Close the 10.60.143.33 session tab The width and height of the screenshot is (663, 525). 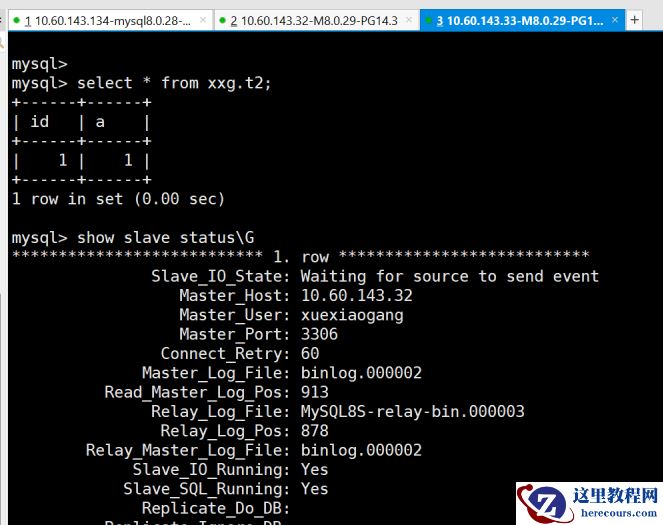[615, 20]
